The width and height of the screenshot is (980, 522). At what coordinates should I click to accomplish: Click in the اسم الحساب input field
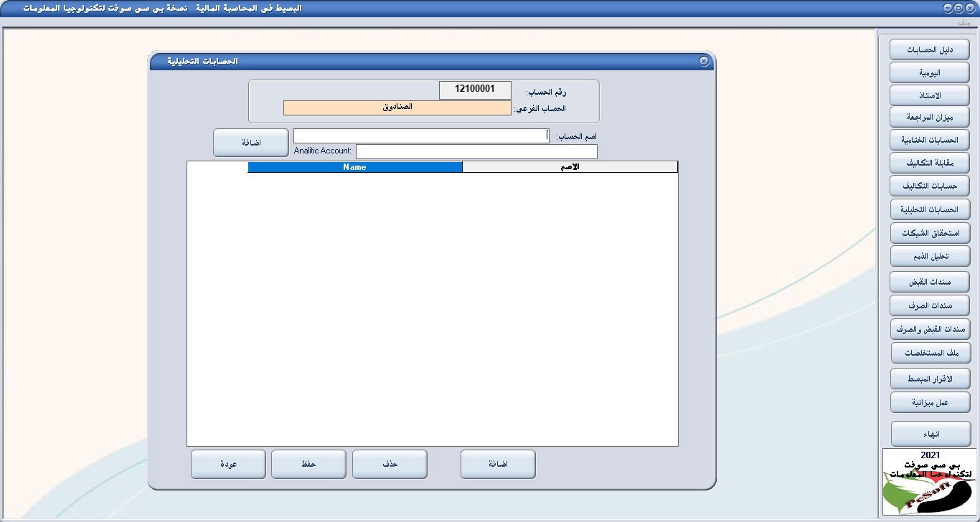point(420,136)
